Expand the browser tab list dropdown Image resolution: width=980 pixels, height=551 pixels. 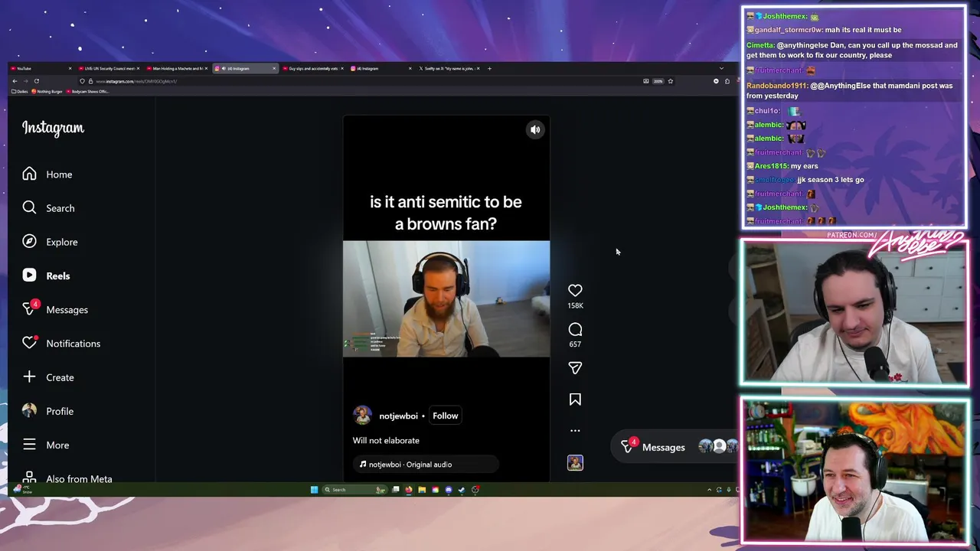[x=721, y=68]
